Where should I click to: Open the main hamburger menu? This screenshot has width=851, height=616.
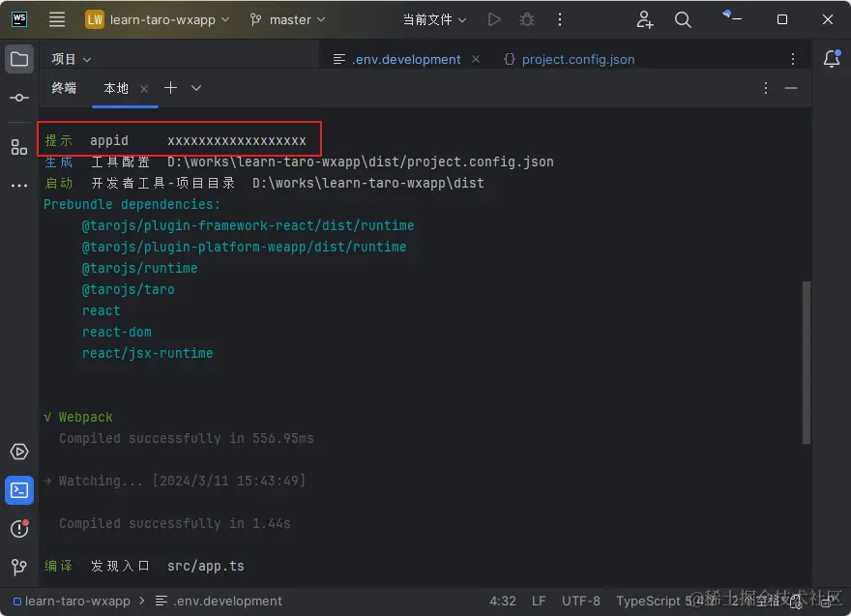pyautogui.click(x=57, y=19)
